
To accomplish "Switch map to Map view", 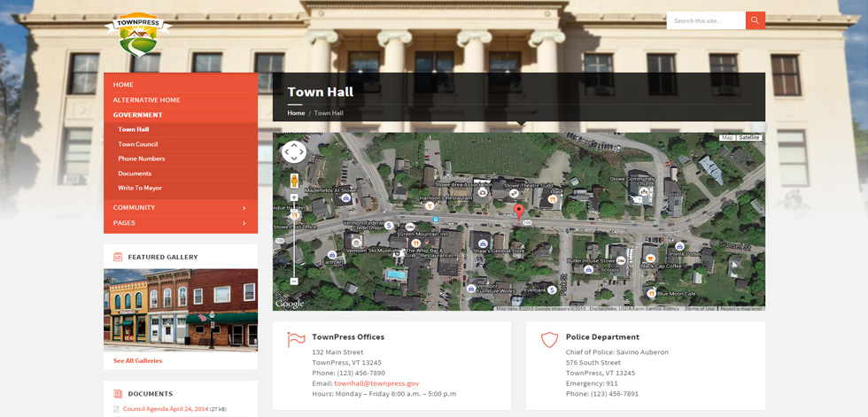I will [727, 138].
